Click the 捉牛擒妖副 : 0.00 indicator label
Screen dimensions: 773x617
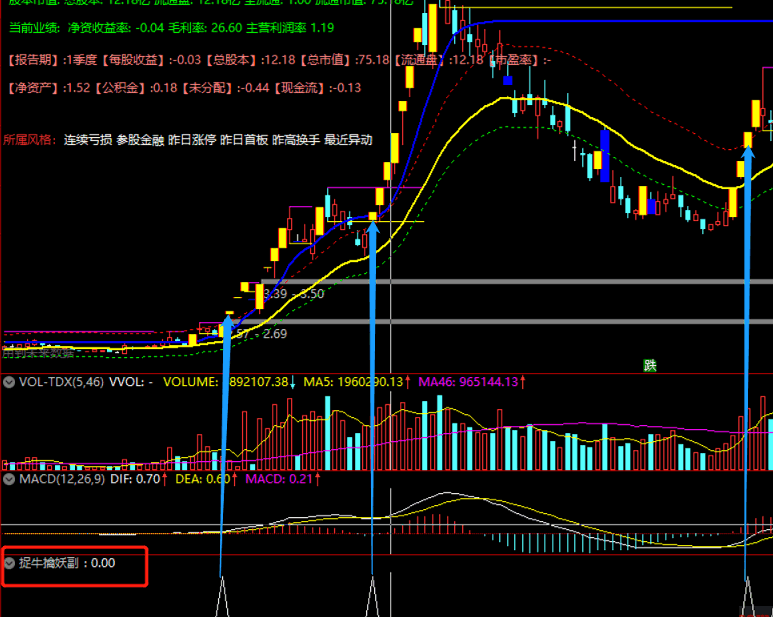(x=67, y=563)
